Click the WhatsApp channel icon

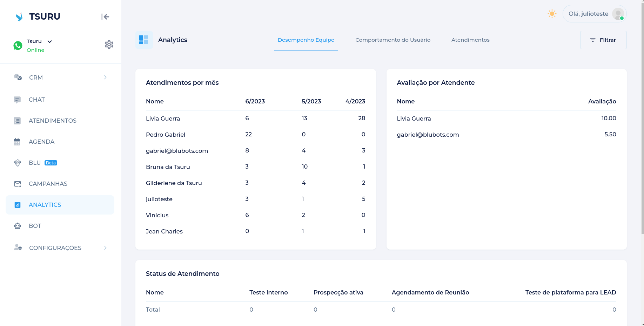(x=18, y=46)
